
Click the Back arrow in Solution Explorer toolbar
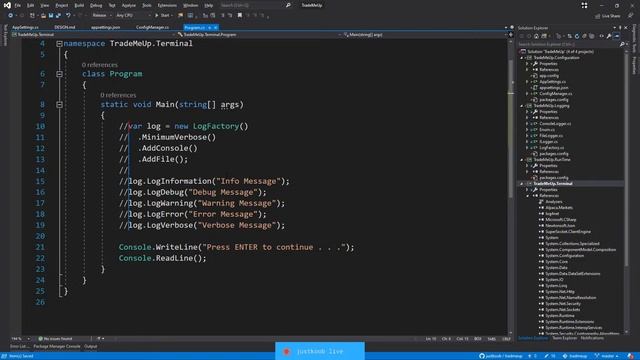522,36
